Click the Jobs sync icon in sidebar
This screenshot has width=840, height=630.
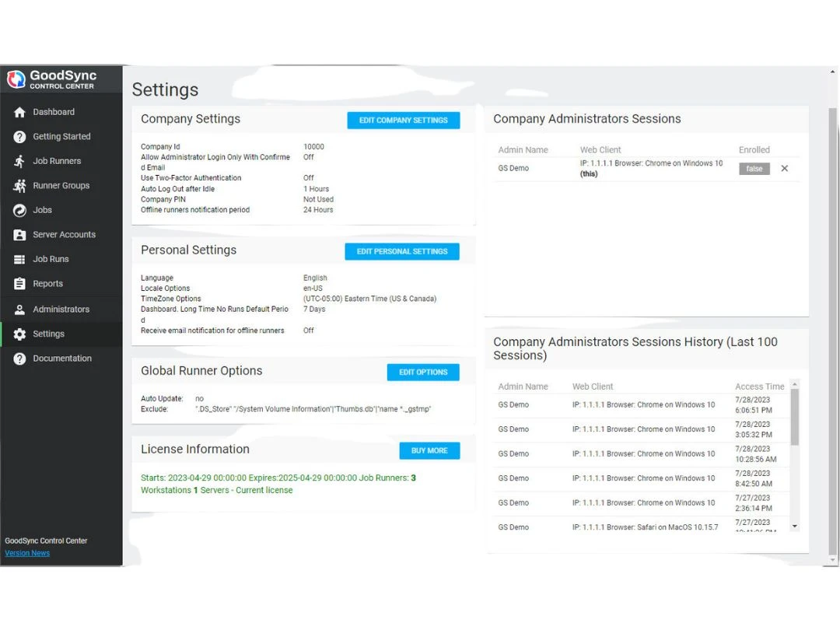tap(19, 210)
